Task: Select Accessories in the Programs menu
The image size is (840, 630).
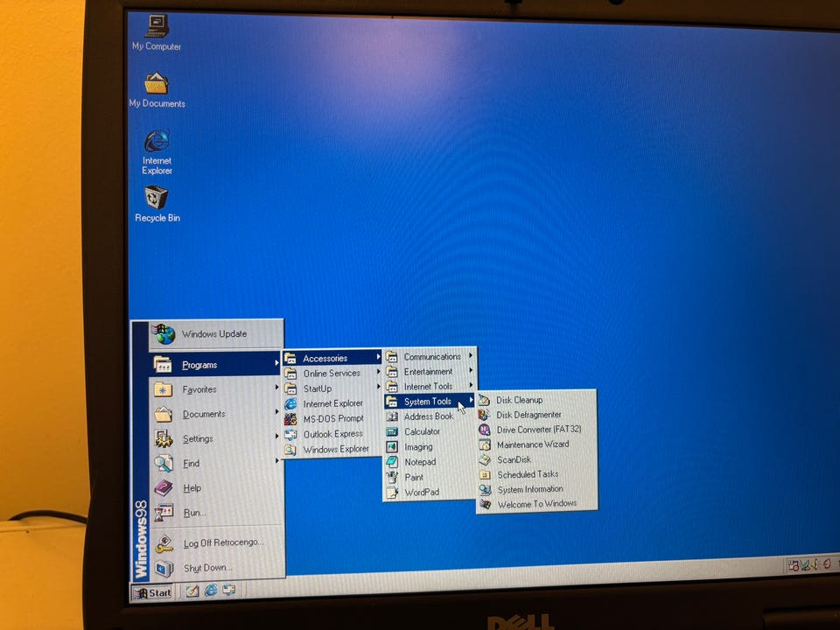Action: [x=332, y=357]
